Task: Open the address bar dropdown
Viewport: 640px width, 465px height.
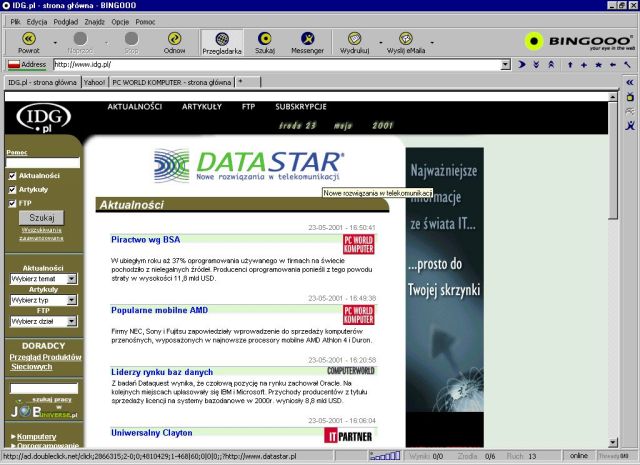Action: tap(506, 65)
